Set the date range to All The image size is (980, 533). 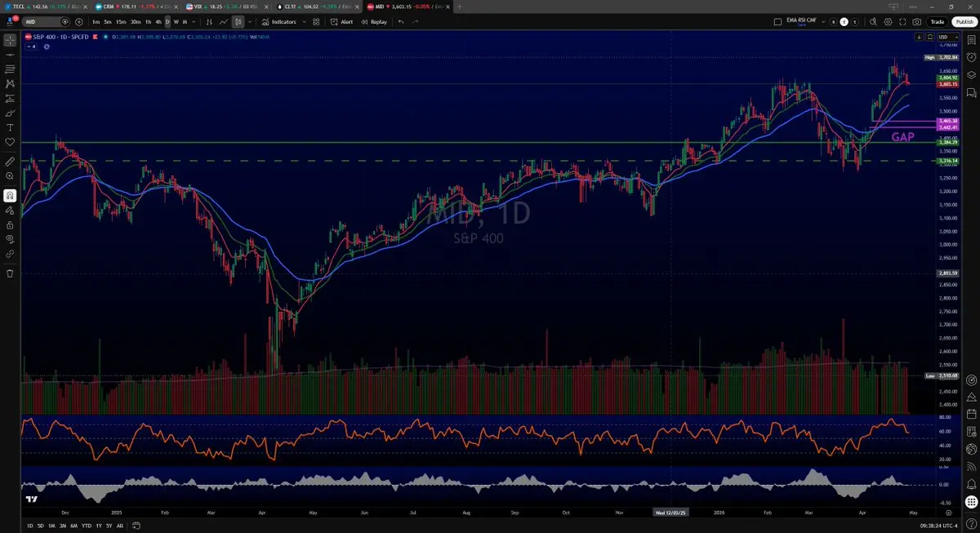click(x=121, y=526)
